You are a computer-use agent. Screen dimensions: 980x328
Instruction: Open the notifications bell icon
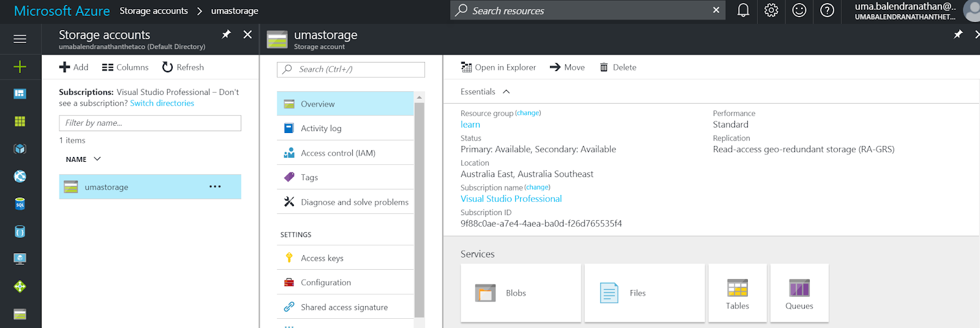pos(743,10)
